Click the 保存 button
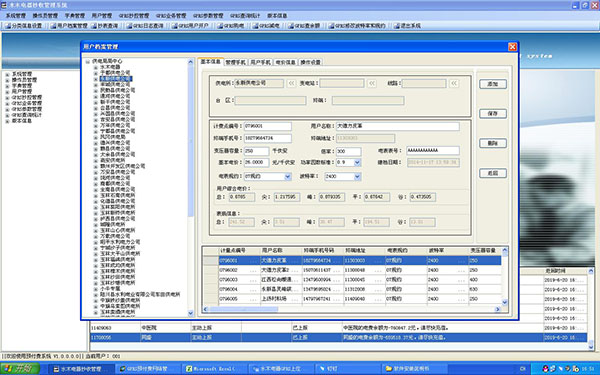The width and height of the screenshot is (600, 375). [x=493, y=114]
